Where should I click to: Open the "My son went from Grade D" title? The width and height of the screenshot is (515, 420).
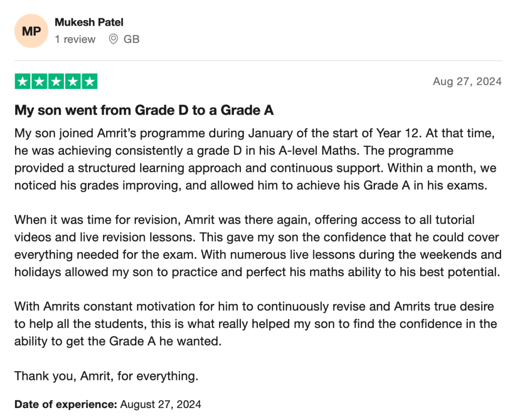tap(144, 110)
